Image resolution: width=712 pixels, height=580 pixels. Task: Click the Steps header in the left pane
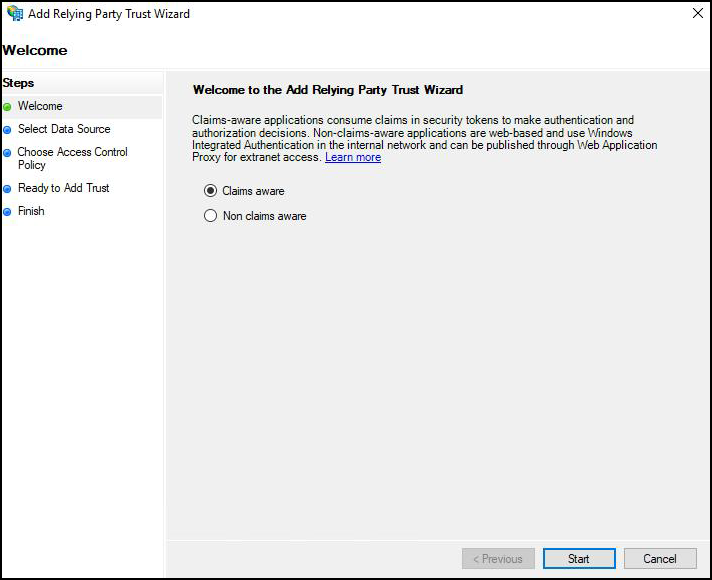[18, 83]
